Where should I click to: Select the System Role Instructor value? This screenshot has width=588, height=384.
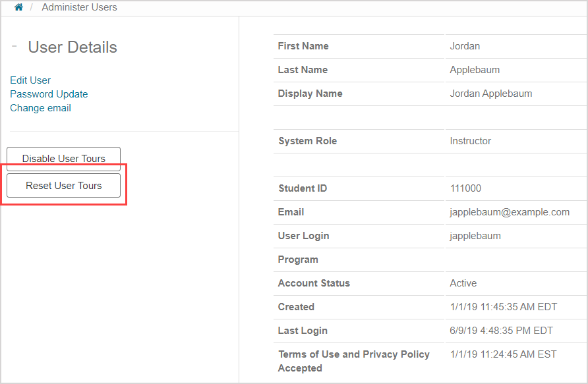pyautogui.click(x=471, y=141)
